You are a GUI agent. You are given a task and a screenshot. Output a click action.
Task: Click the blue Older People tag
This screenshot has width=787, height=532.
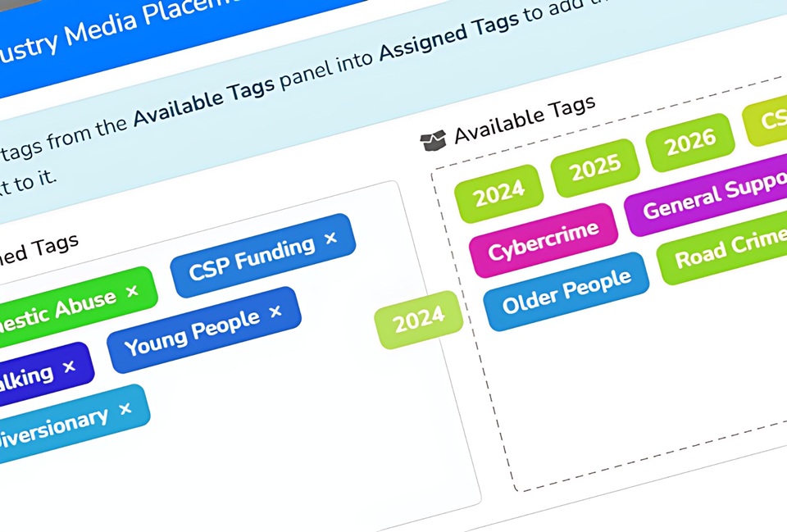[x=566, y=291]
